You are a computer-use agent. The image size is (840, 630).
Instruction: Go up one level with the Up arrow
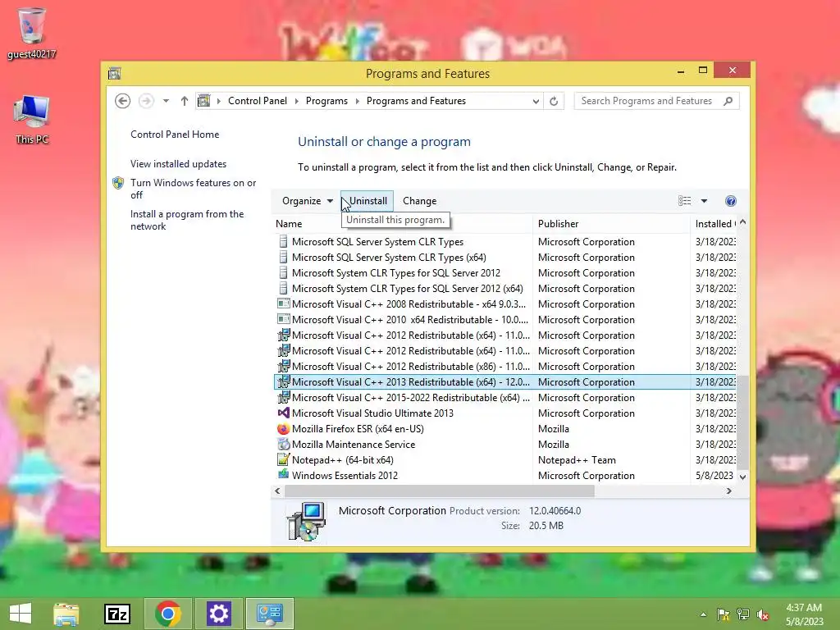185,101
